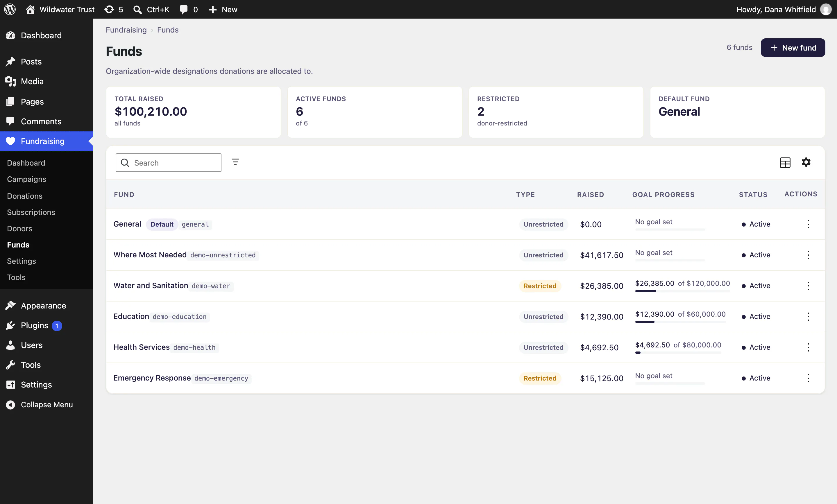This screenshot has width=837, height=504.
Task: Open the New menu in admin bar
Action: coord(223,9)
